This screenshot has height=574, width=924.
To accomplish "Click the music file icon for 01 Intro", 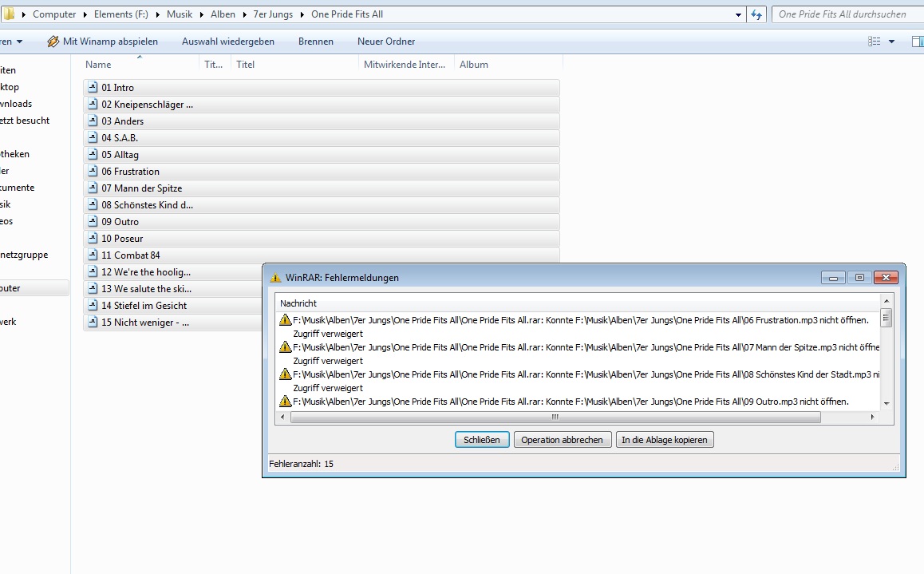I will click(93, 87).
